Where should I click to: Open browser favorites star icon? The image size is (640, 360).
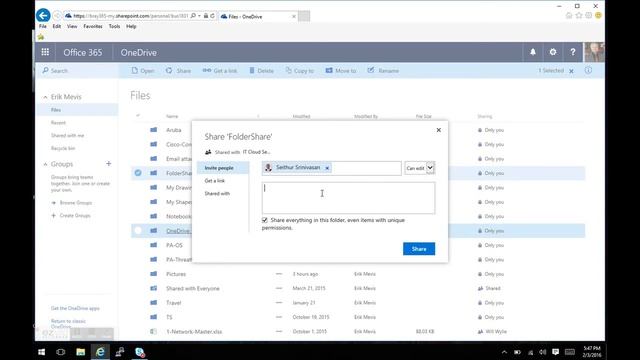tap(578, 16)
